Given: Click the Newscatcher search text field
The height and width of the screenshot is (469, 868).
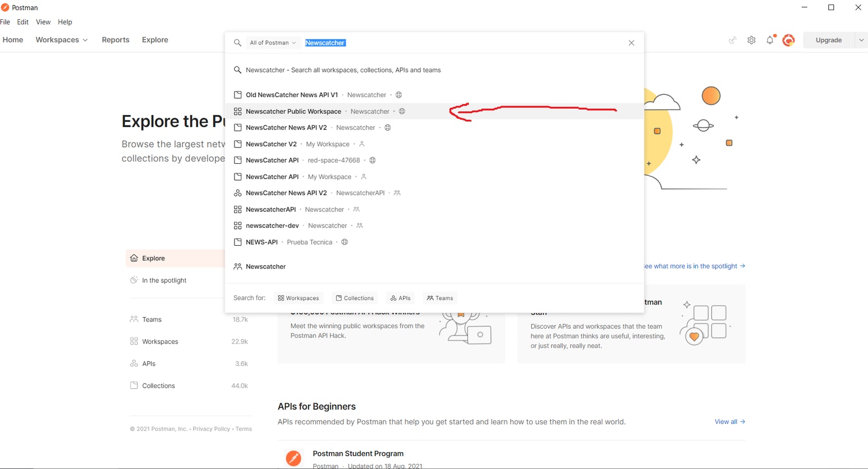Looking at the screenshot, I should pyautogui.click(x=463, y=43).
